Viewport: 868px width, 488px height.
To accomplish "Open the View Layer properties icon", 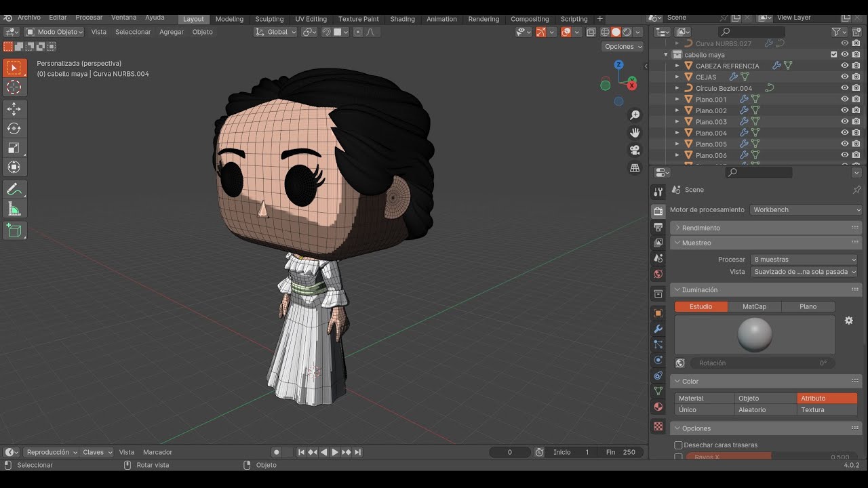I will click(x=658, y=243).
